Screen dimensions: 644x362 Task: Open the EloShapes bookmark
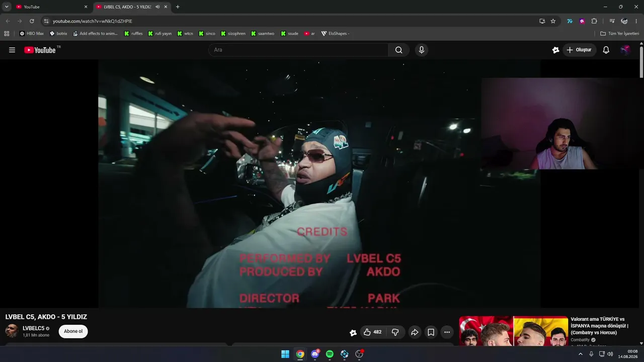click(336, 34)
